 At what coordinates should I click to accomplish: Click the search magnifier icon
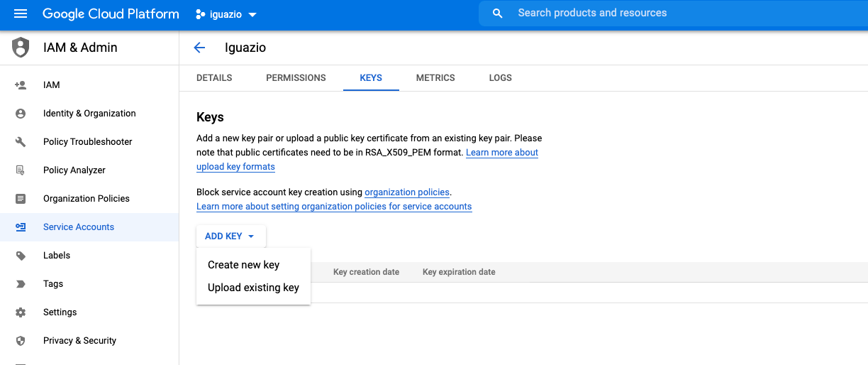click(498, 13)
